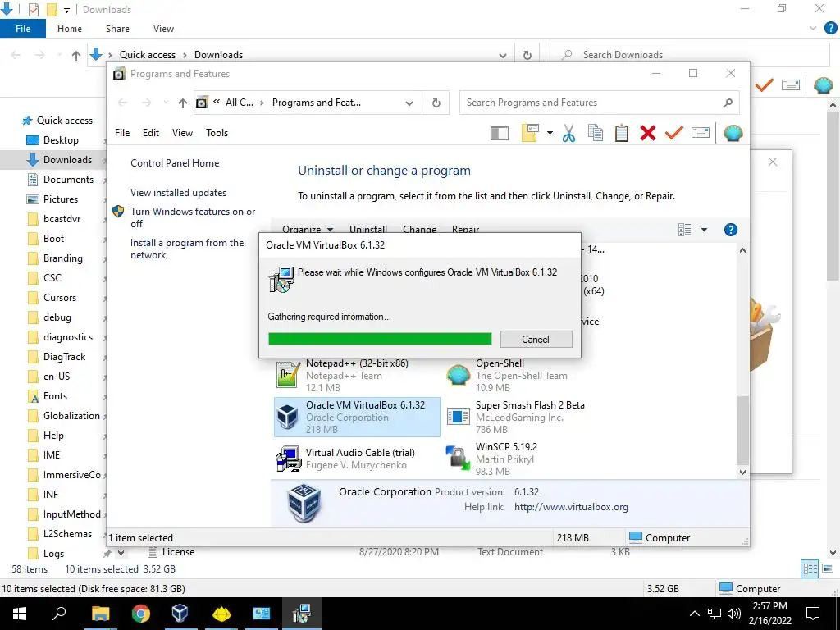The width and height of the screenshot is (840, 630).
Task: Select the Open-Shell program icon in list
Action: point(458,375)
